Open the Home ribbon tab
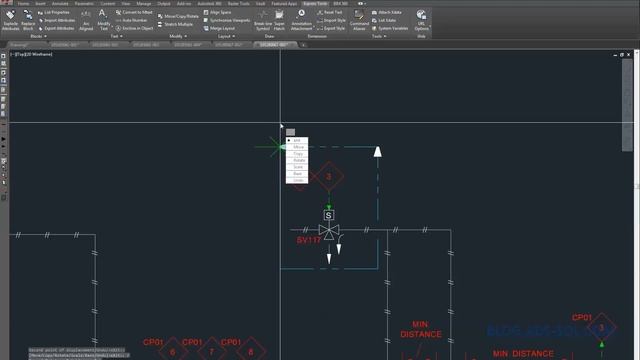This screenshot has width=640, height=360. (x=23, y=4)
